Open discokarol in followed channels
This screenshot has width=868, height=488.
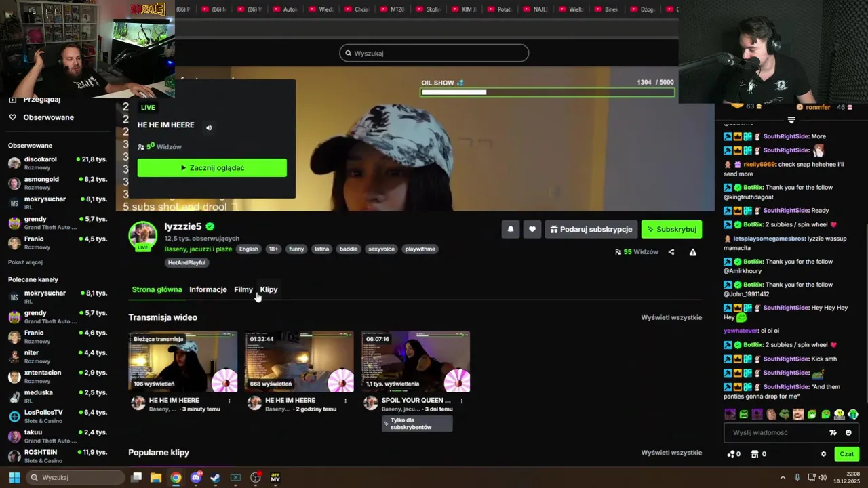(x=58, y=163)
